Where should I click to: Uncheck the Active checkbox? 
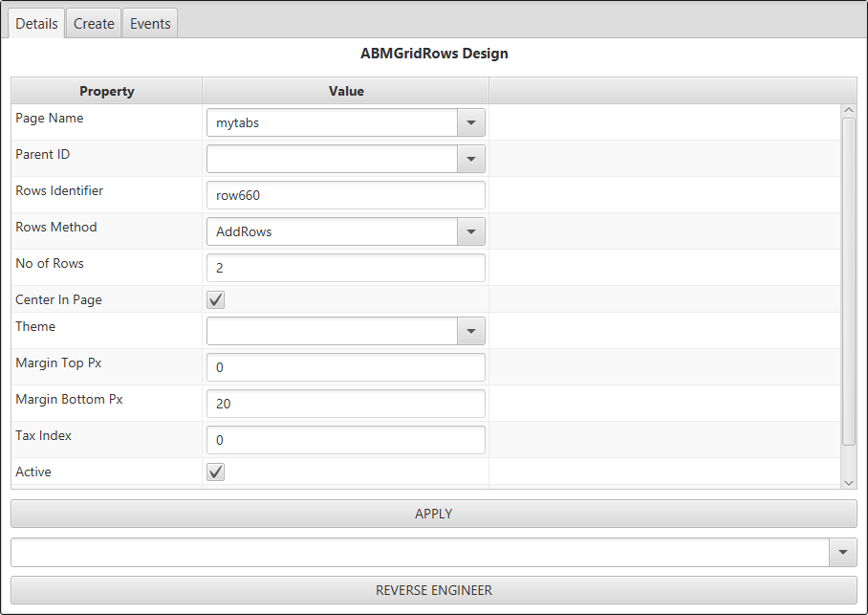click(x=216, y=472)
